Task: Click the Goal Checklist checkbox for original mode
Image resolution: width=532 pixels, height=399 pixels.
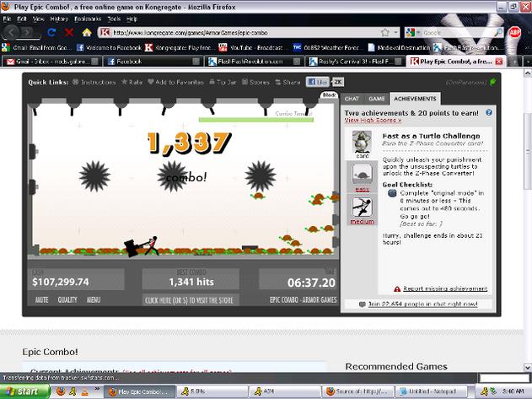Action: [x=392, y=193]
